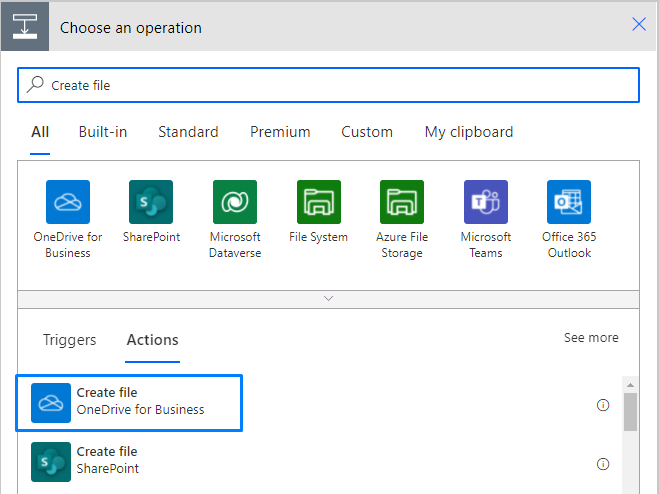Switch to the Custom tab
This screenshot has width=659, height=494.
(x=367, y=132)
